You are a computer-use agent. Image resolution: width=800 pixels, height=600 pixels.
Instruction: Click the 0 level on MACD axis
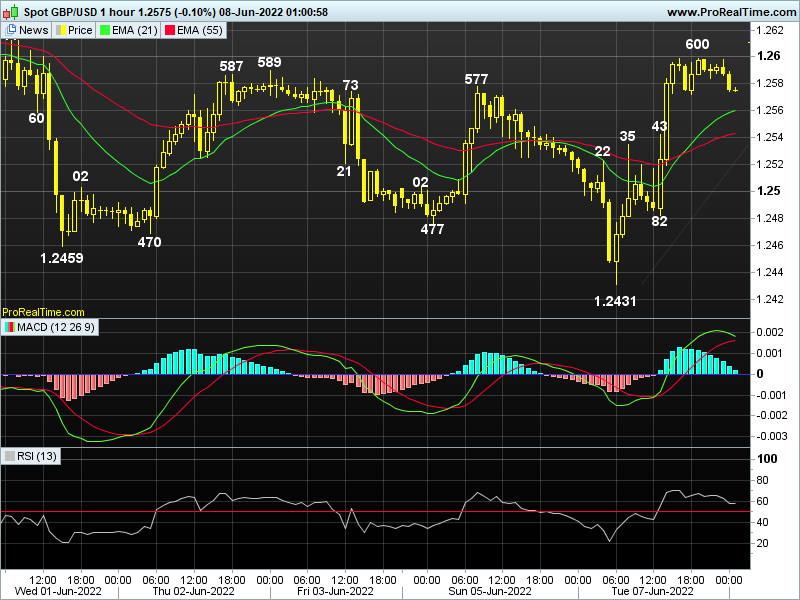pyautogui.click(x=760, y=374)
